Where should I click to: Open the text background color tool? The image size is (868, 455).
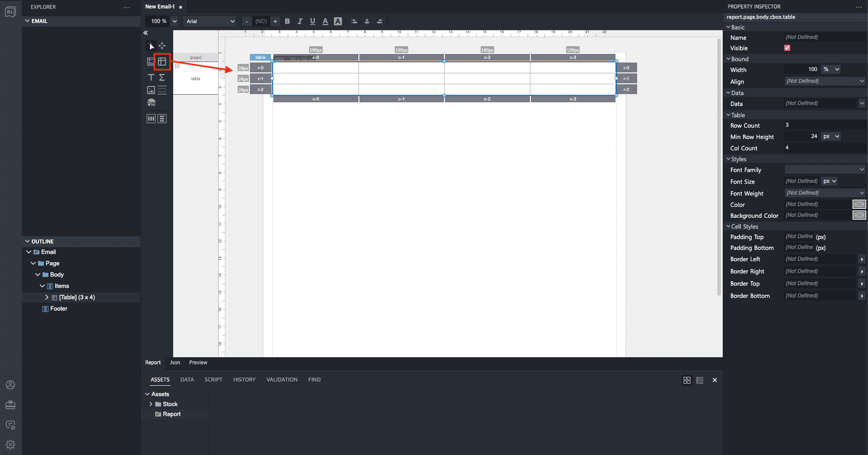pyautogui.click(x=338, y=21)
